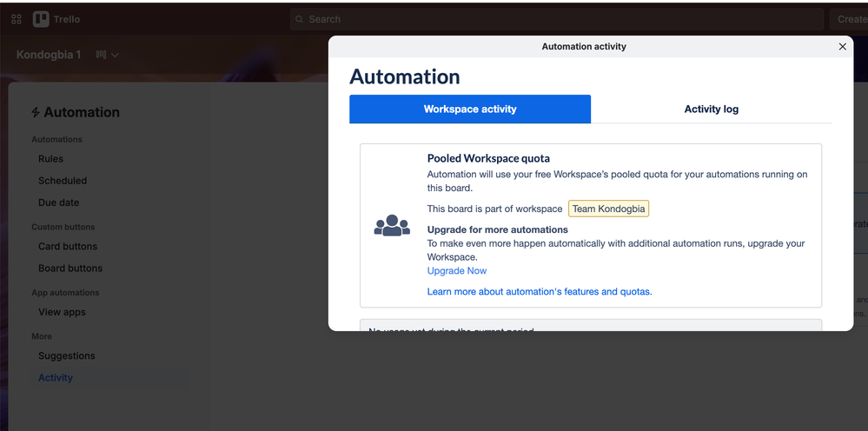This screenshot has width=868, height=431.
Task: Click the Trello wordmark text
Action: tap(66, 19)
